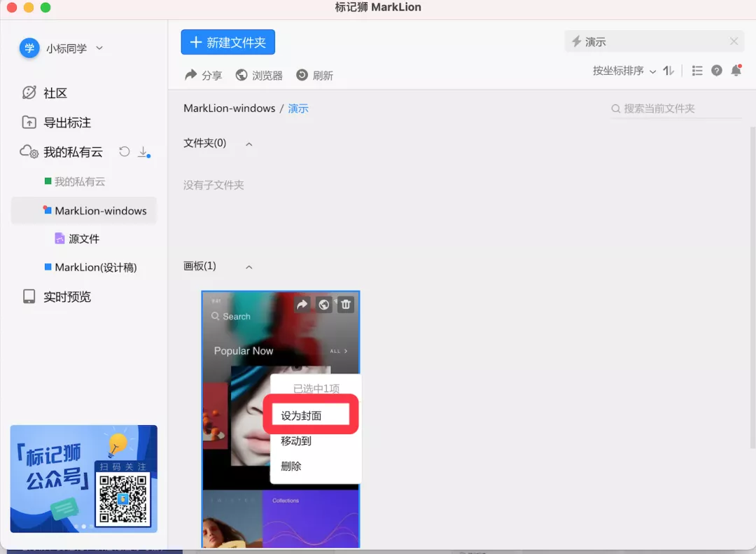756x554 pixels.
Task: Click the trash icon on the artboard thumbnail
Action: [x=346, y=305]
